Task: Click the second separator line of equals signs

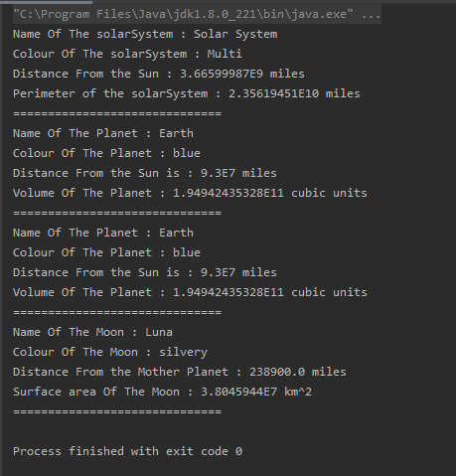Action: coord(117,213)
